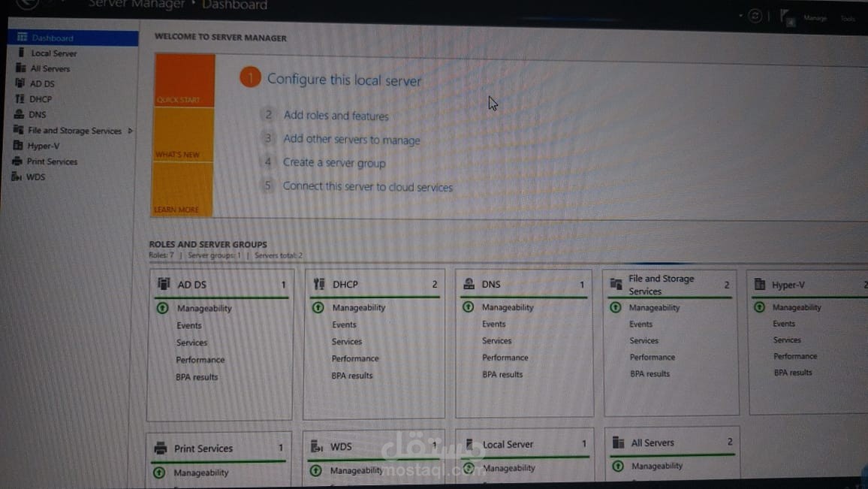Click the back navigation arrow
This screenshot has width=868, height=489.
26,3
